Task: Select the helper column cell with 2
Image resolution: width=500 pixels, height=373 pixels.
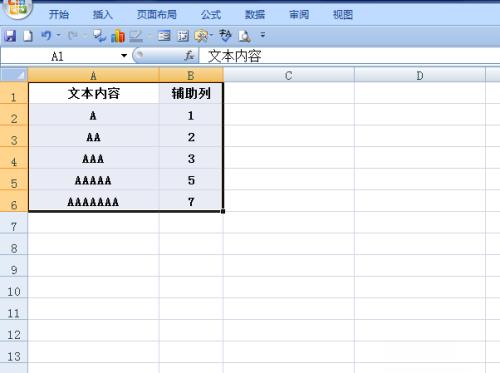Action: [x=191, y=136]
